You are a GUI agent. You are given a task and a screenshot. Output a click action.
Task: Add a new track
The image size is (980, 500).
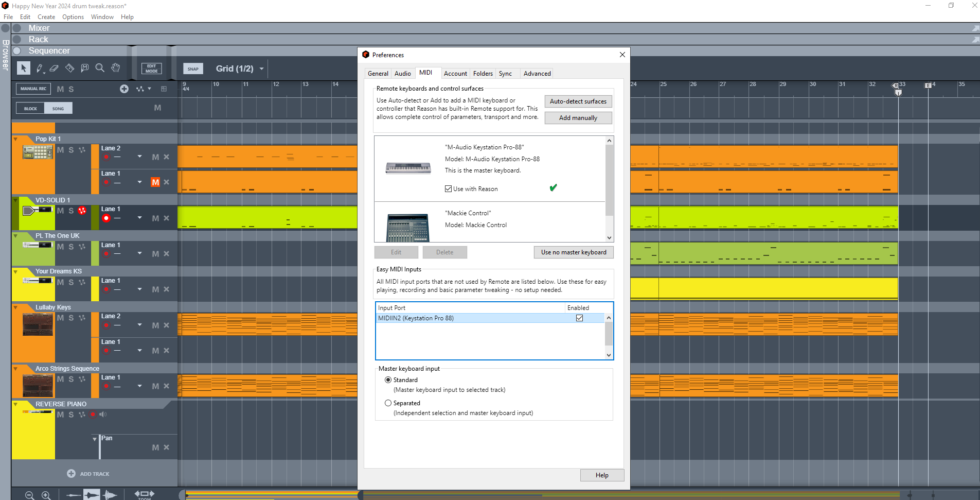(88, 474)
